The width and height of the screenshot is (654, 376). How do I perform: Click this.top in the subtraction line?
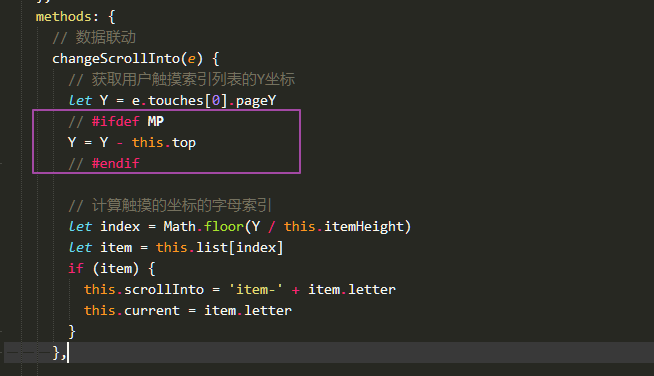click(164, 143)
